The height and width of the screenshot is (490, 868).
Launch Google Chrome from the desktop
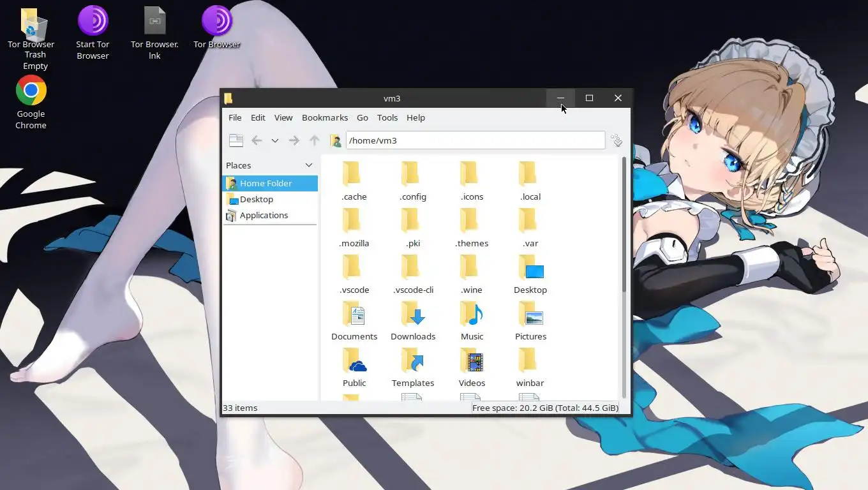coord(31,102)
